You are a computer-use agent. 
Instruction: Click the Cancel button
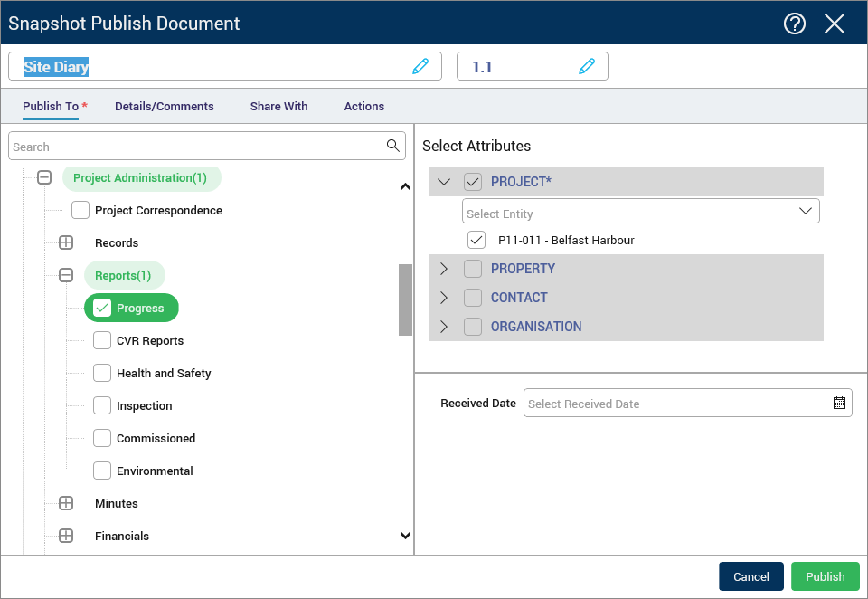[750, 576]
